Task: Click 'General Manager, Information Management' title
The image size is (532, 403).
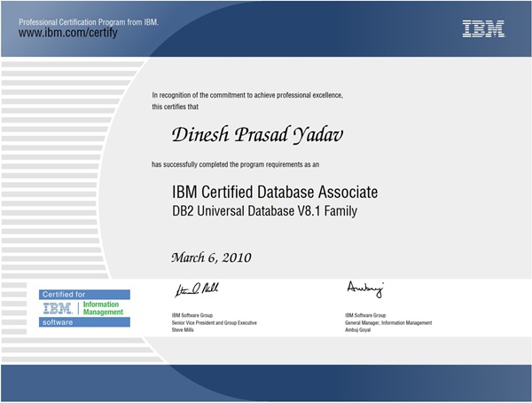Action: coord(388,323)
